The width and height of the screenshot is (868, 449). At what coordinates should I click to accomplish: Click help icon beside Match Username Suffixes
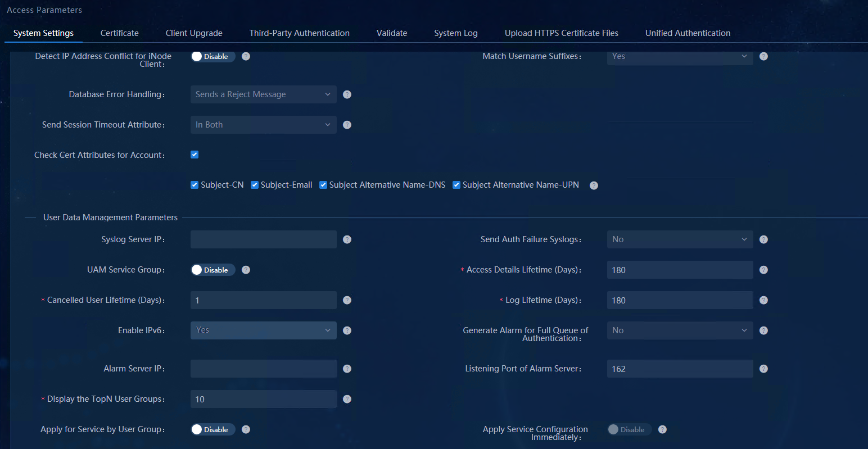tap(763, 56)
